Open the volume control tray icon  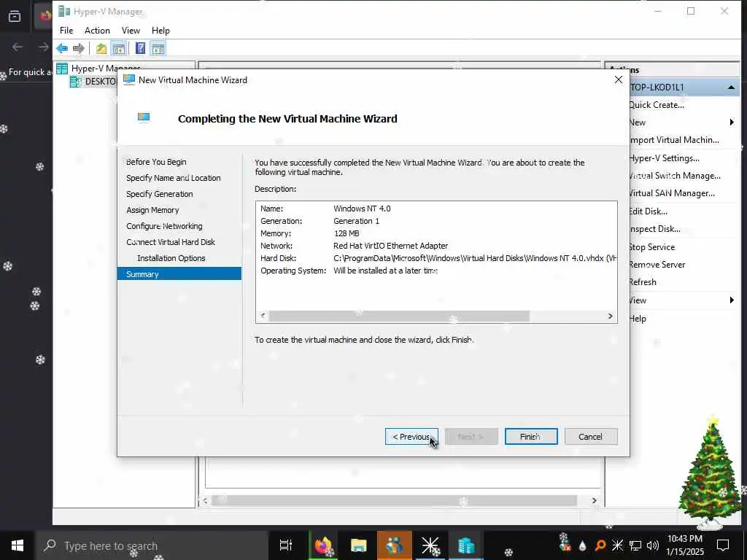pos(653,545)
